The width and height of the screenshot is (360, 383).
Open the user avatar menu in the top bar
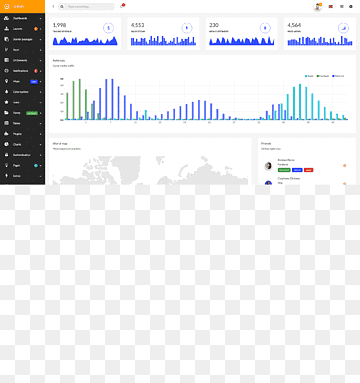point(318,6)
